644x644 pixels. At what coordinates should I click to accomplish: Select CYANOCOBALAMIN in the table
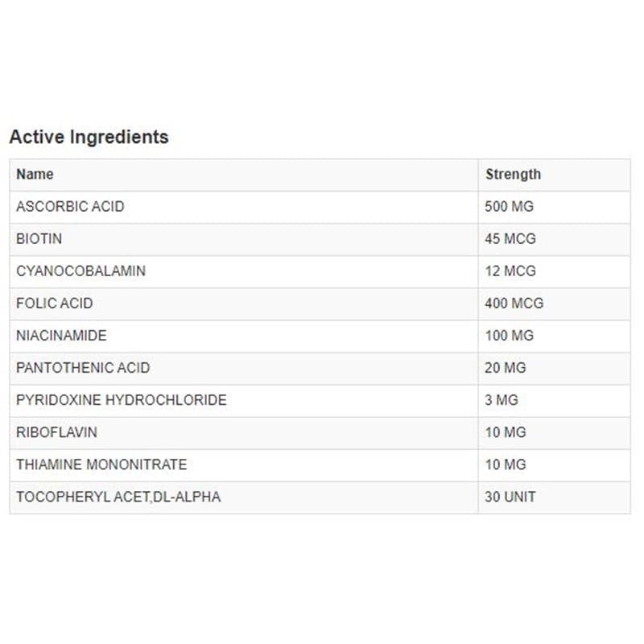81,271
